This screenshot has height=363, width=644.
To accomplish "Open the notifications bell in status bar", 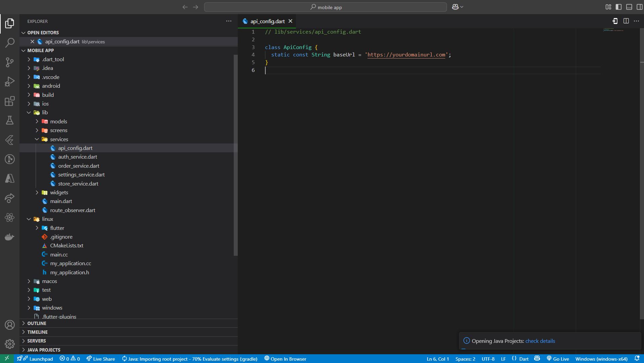I will [637, 359].
